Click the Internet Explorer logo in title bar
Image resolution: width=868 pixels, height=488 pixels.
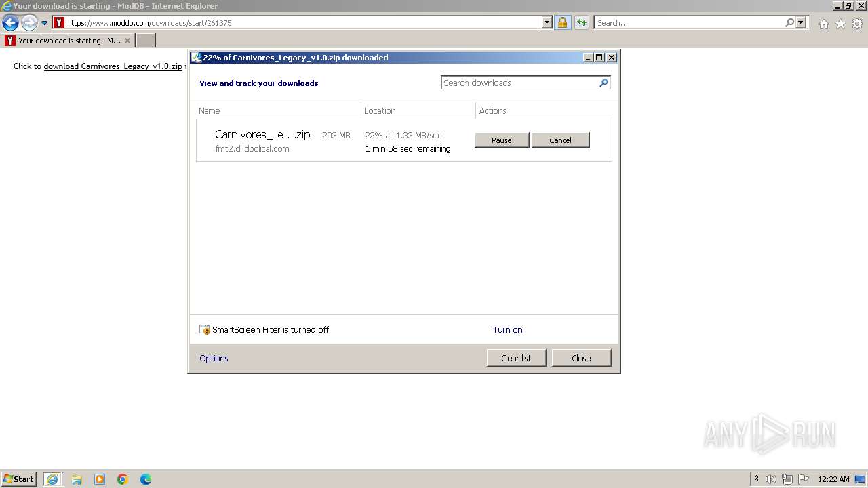(x=7, y=6)
